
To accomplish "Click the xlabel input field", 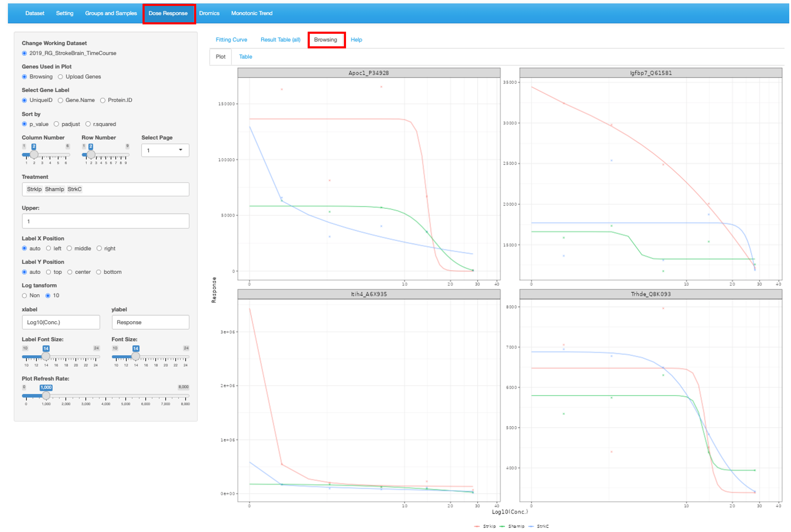I will coord(61,322).
